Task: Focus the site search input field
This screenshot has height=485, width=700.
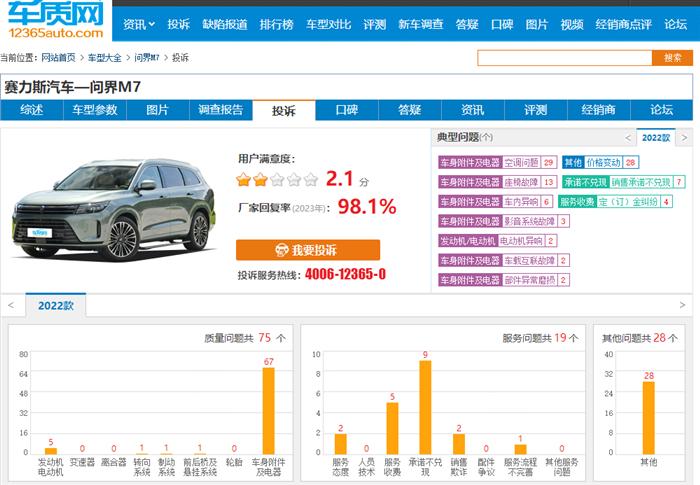Action: point(564,58)
